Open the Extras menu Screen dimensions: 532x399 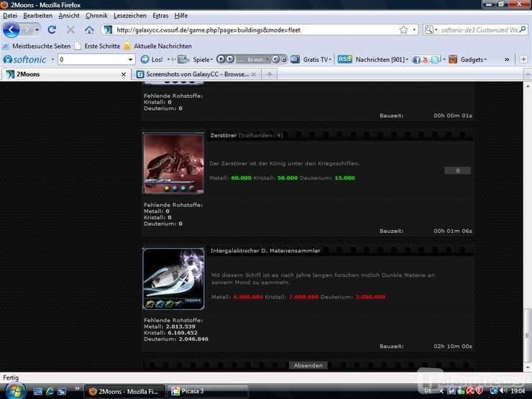tap(160, 16)
